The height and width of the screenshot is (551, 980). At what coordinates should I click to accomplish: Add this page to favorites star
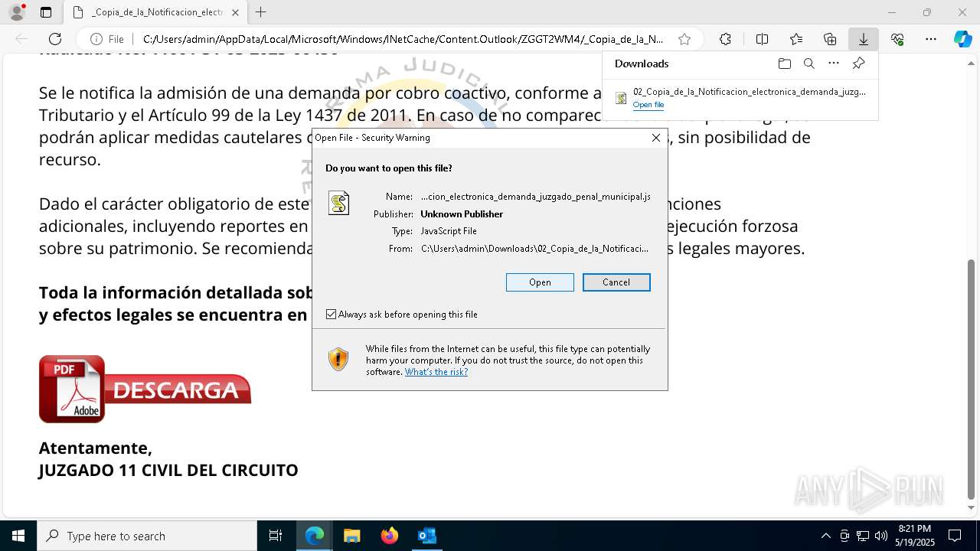tap(684, 39)
